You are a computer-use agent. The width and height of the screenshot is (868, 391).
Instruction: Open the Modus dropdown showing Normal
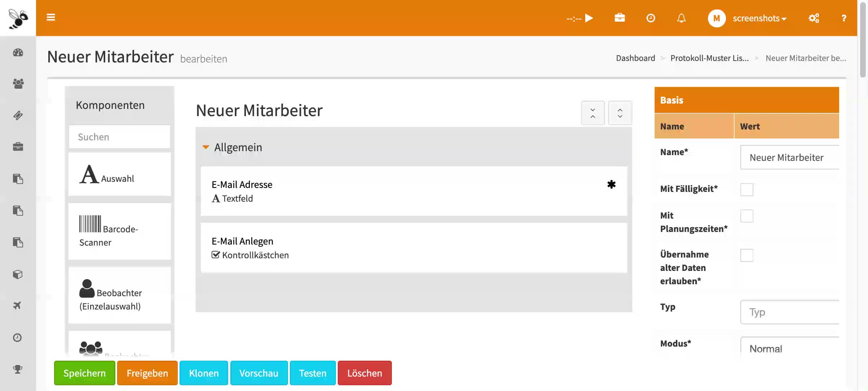[x=789, y=348]
